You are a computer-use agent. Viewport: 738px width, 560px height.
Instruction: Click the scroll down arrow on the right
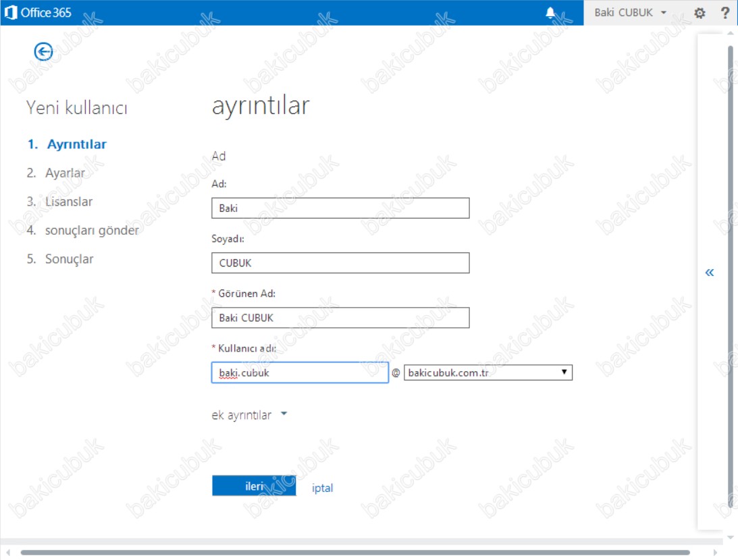pos(731,537)
